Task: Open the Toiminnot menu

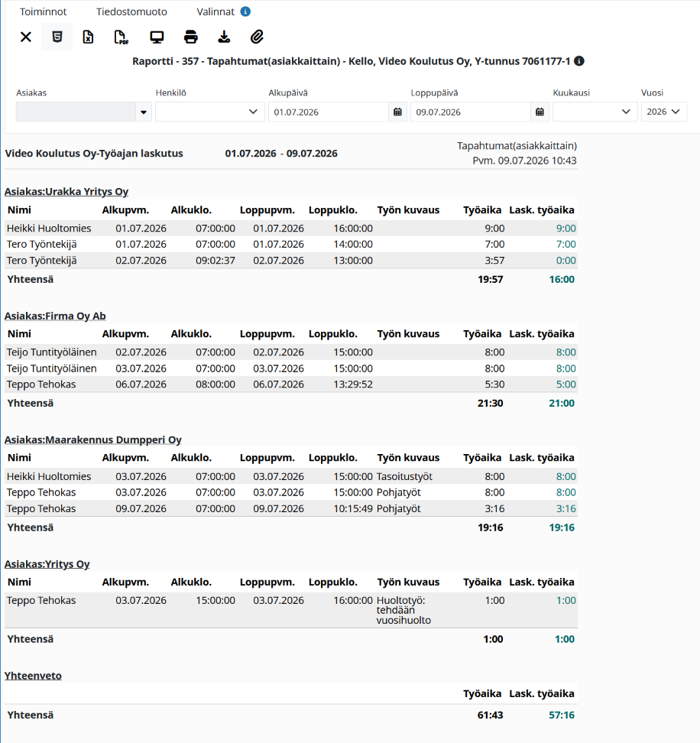Action: coord(43,11)
